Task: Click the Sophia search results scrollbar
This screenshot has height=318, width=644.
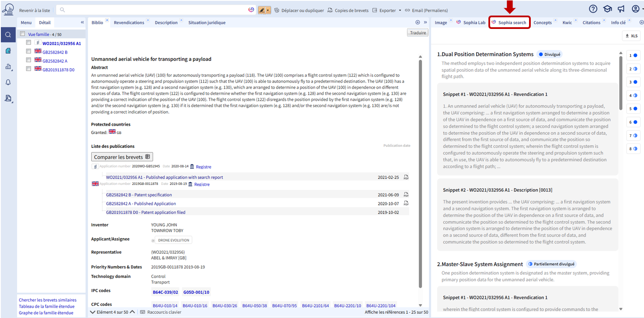Action: pos(621,83)
